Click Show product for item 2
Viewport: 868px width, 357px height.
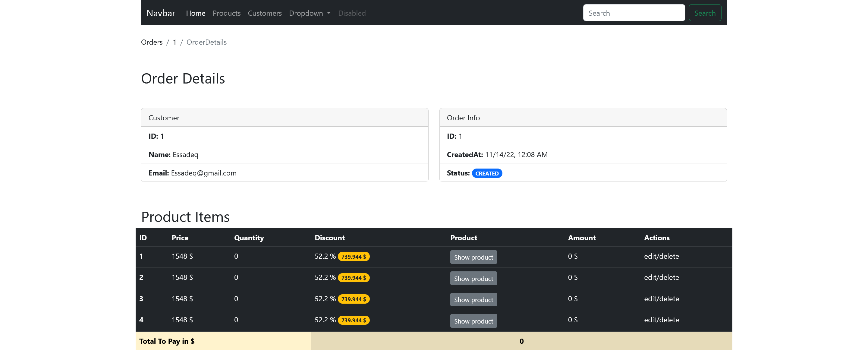pyautogui.click(x=473, y=278)
